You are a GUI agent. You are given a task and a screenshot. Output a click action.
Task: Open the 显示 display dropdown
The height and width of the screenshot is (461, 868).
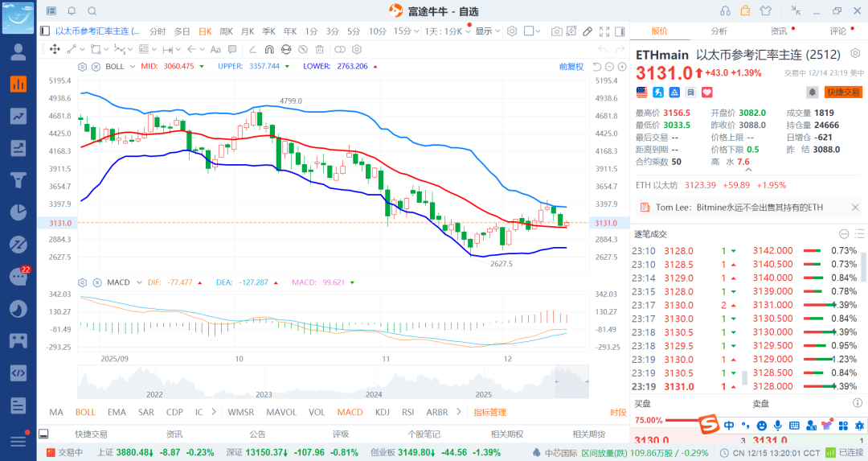[488, 31]
